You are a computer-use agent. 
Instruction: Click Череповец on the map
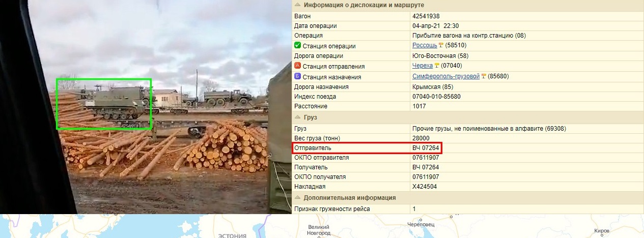[420, 224]
